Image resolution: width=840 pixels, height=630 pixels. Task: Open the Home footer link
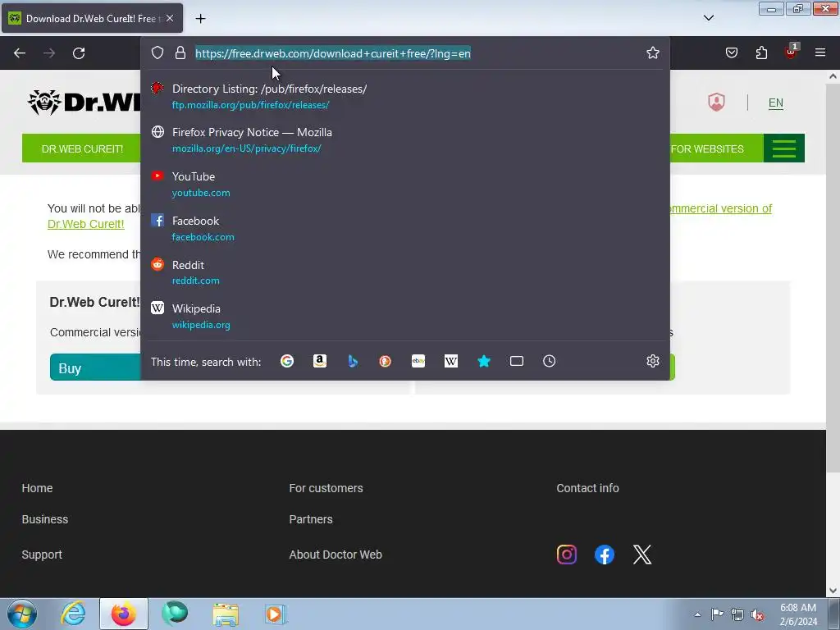37,488
